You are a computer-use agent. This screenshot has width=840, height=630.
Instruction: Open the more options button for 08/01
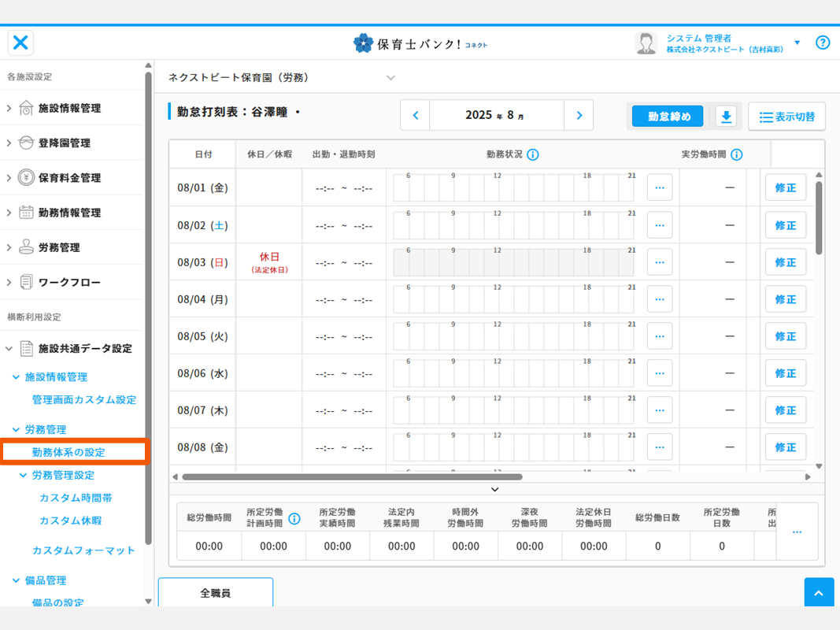(x=659, y=188)
